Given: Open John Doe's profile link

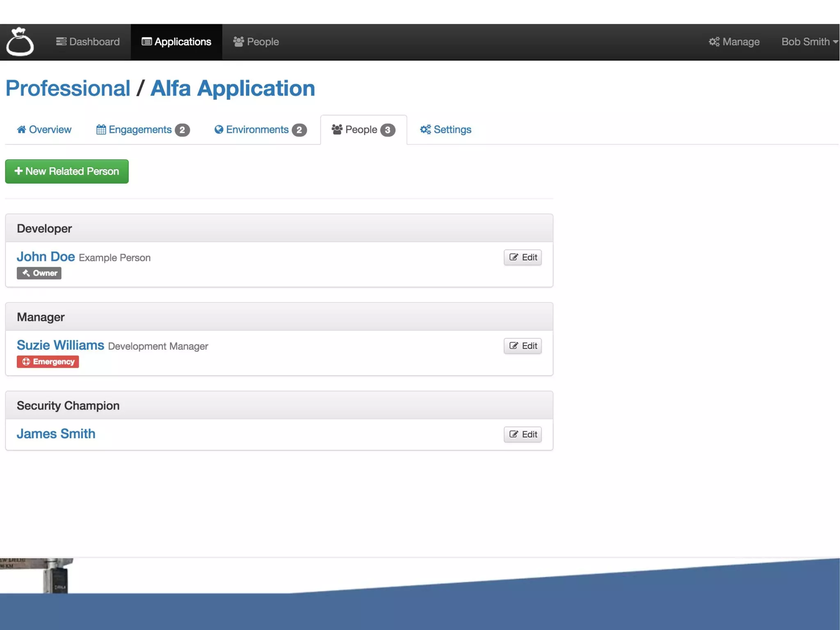Looking at the screenshot, I should pos(46,257).
